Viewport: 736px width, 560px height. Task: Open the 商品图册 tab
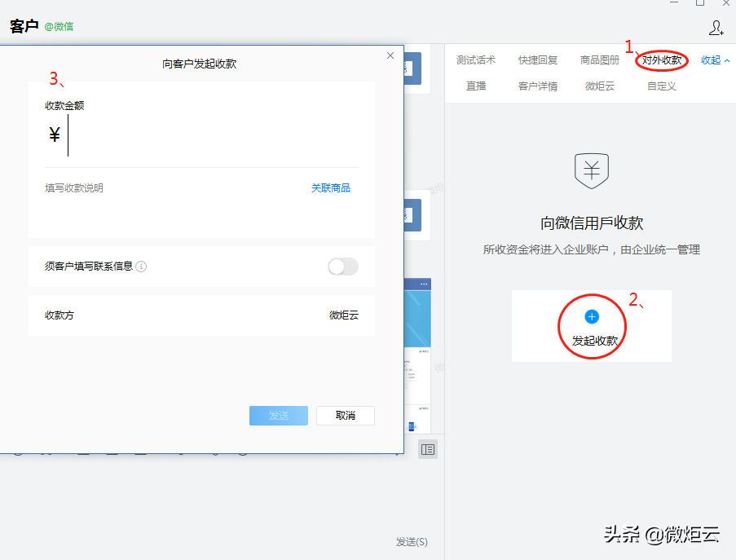(599, 60)
